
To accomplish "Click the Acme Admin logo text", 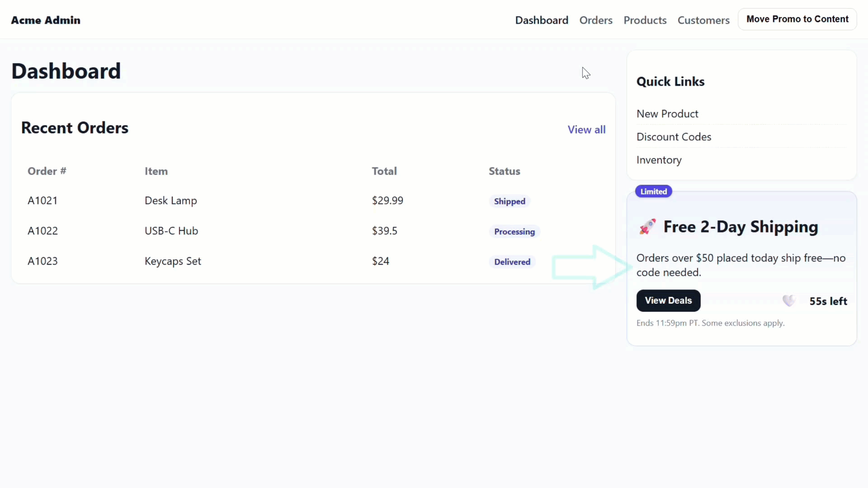I will [46, 20].
